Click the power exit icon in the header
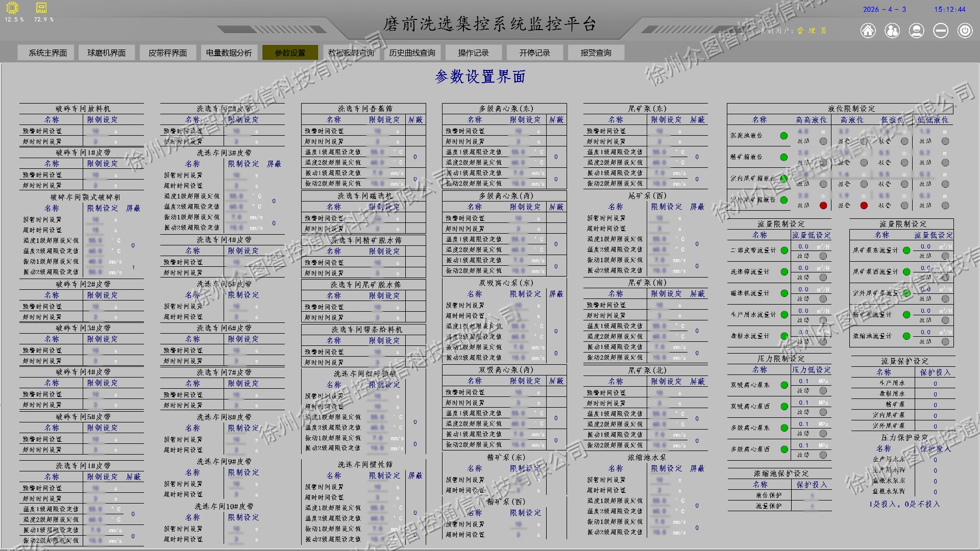Screen dimensions: 980x551 click(965, 31)
